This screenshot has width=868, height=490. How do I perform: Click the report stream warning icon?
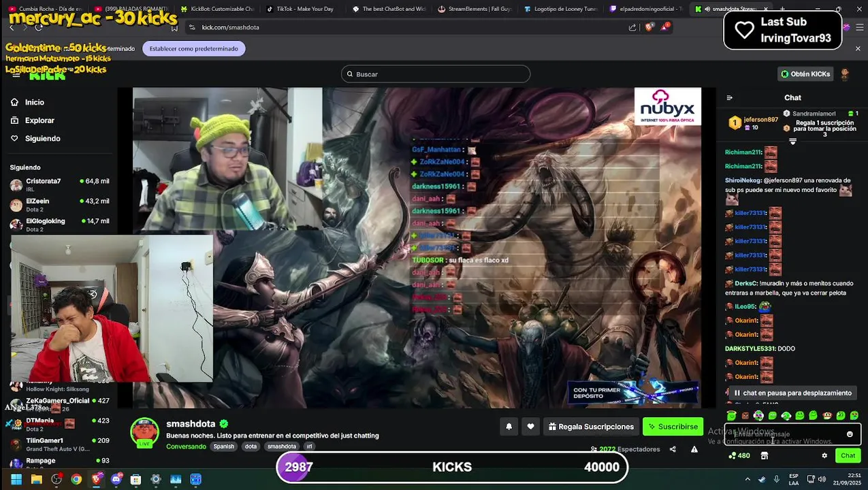point(694,449)
